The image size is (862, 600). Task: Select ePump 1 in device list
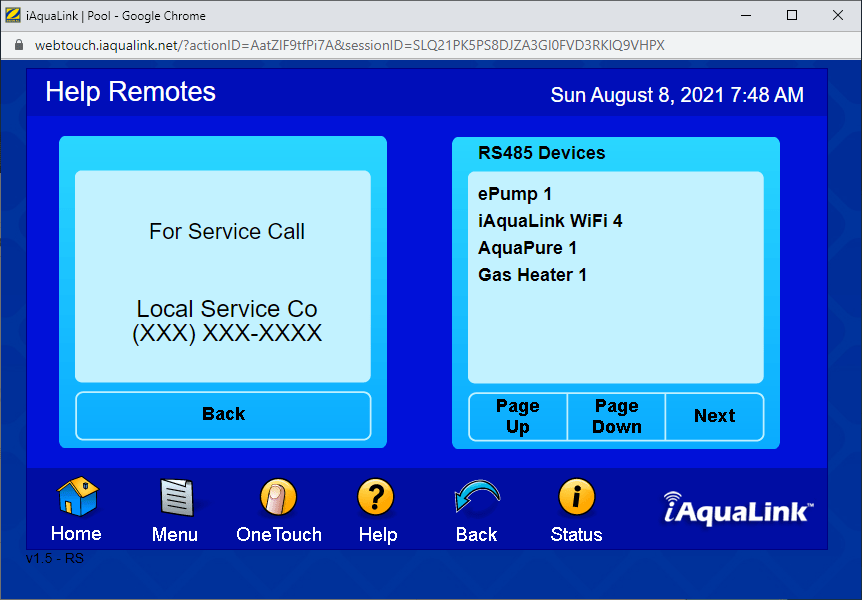pos(515,194)
